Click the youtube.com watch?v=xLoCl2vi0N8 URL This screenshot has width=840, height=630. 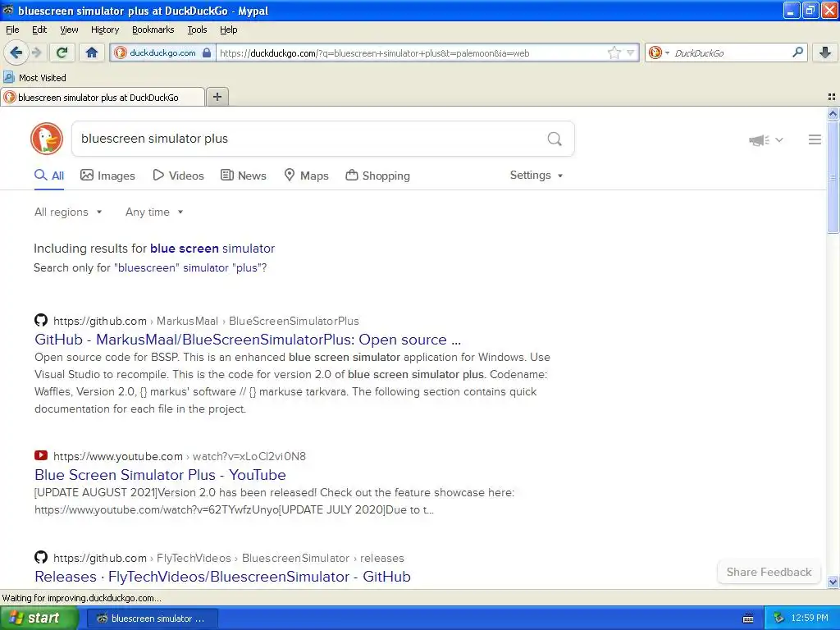click(x=180, y=456)
